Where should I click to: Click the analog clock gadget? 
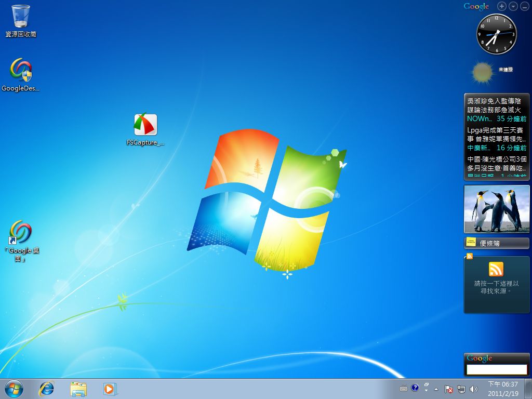coord(497,34)
